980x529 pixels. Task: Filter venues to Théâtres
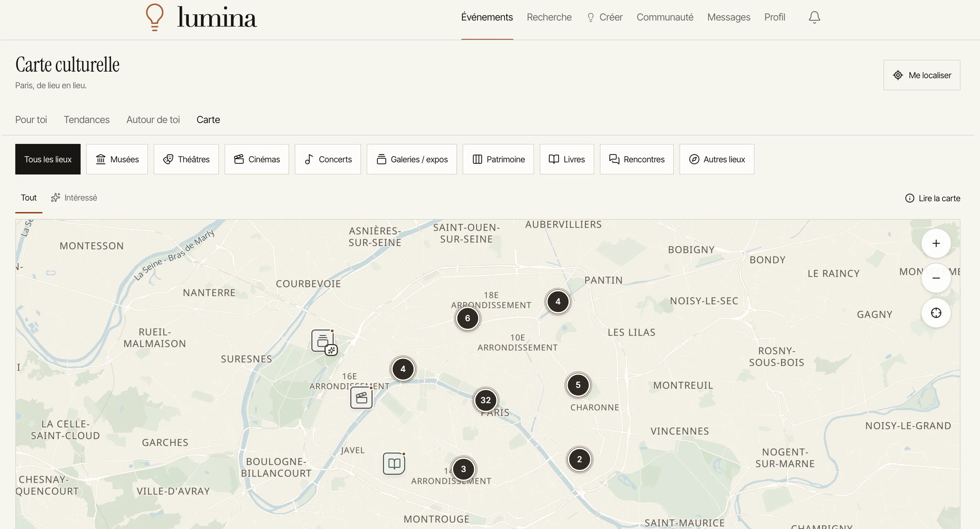(x=186, y=159)
